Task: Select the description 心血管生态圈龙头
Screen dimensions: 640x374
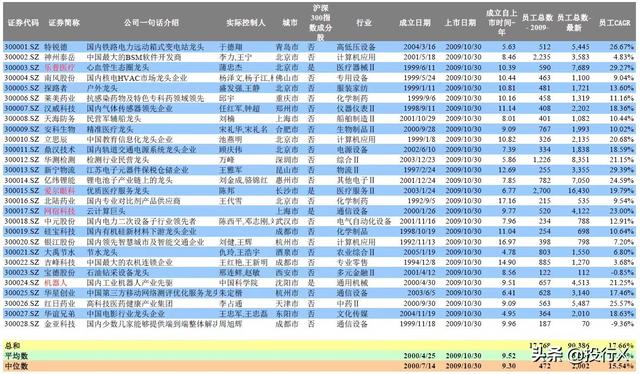Action: coord(118,67)
